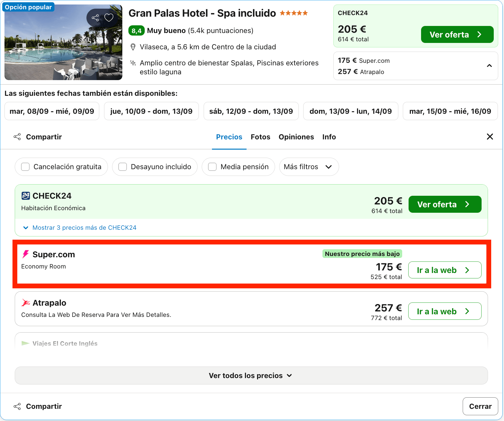Open the Fotos tab

260,137
